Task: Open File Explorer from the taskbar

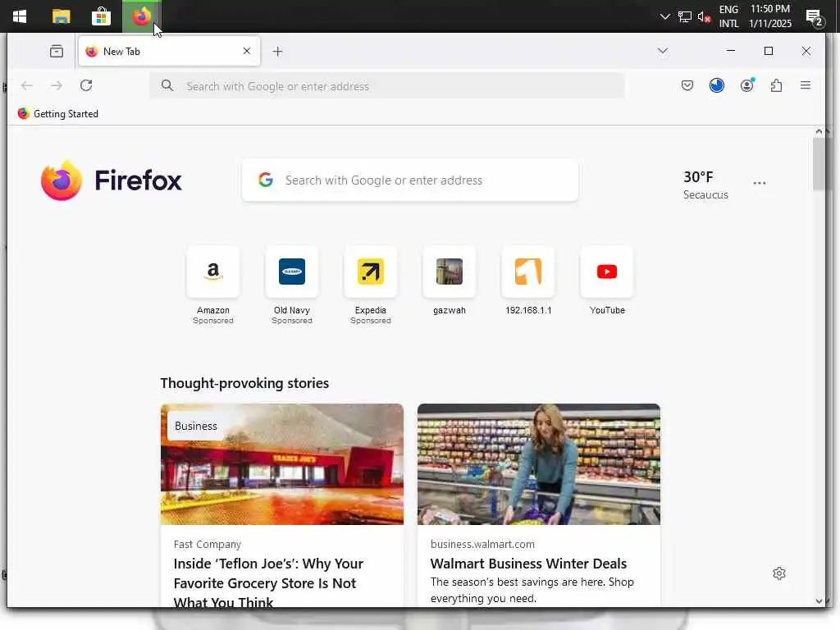Action: click(x=61, y=16)
